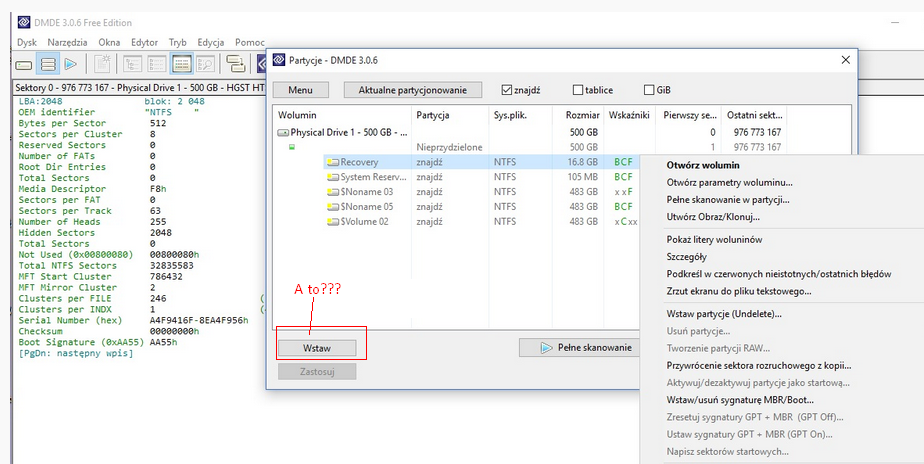Select the $Noname 05 row
This screenshot has width=924, height=464.
click(457, 207)
